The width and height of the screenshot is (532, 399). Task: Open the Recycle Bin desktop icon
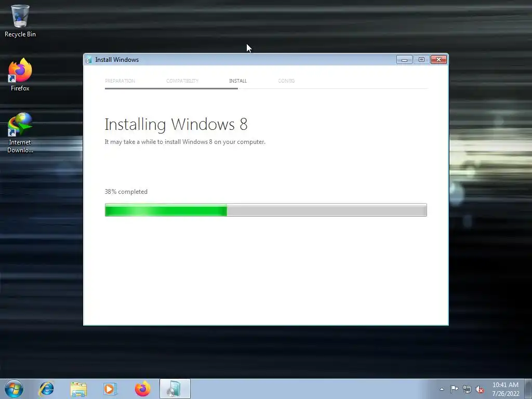tap(20, 20)
